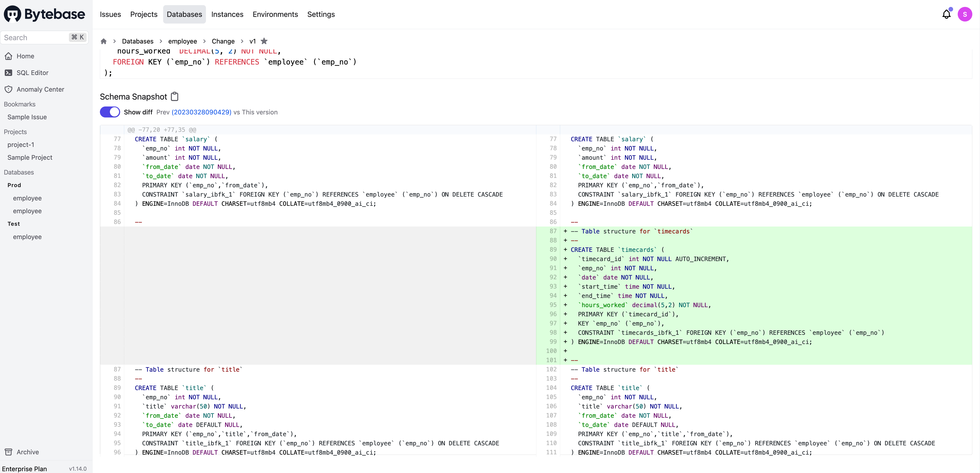This screenshot has width=980, height=473.
Task: Switch to the Instances tab
Action: pos(227,14)
